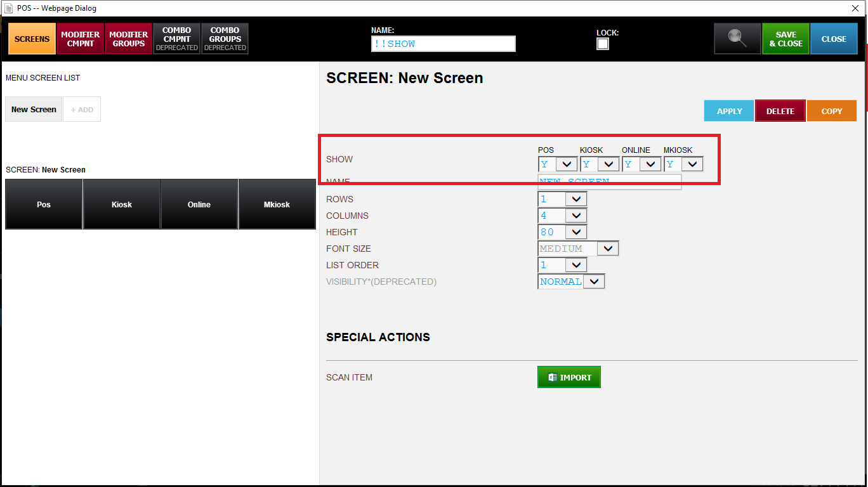Expand the List Order dropdown
Viewport: 868px width, 487px height.
point(562,265)
